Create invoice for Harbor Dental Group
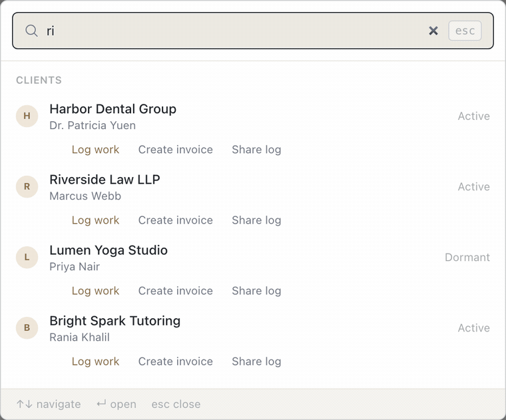Screen dimensions: 506x420 click(x=176, y=150)
